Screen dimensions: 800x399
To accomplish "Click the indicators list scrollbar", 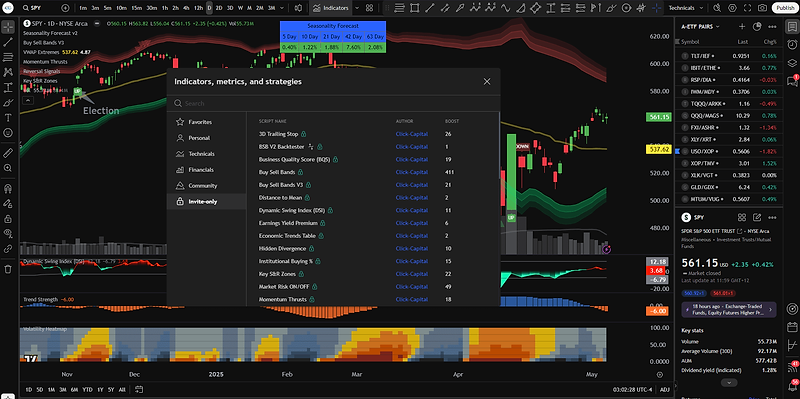I will click(498, 145).
